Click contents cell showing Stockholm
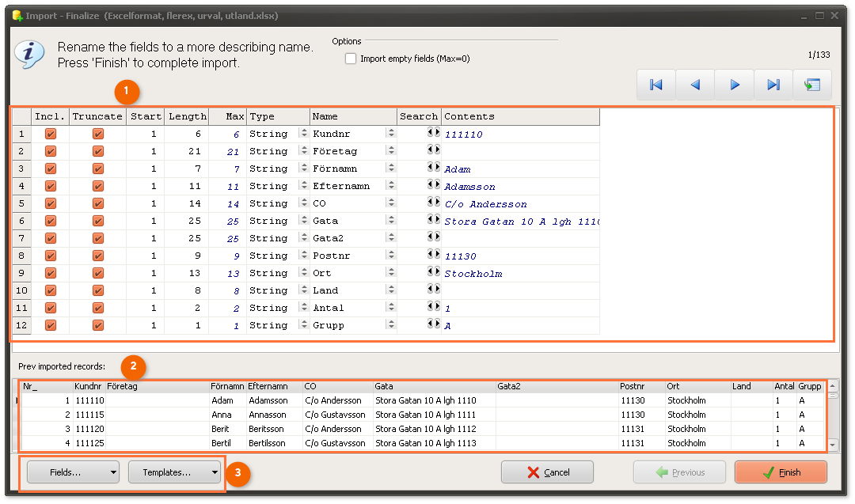 [520, 274]
